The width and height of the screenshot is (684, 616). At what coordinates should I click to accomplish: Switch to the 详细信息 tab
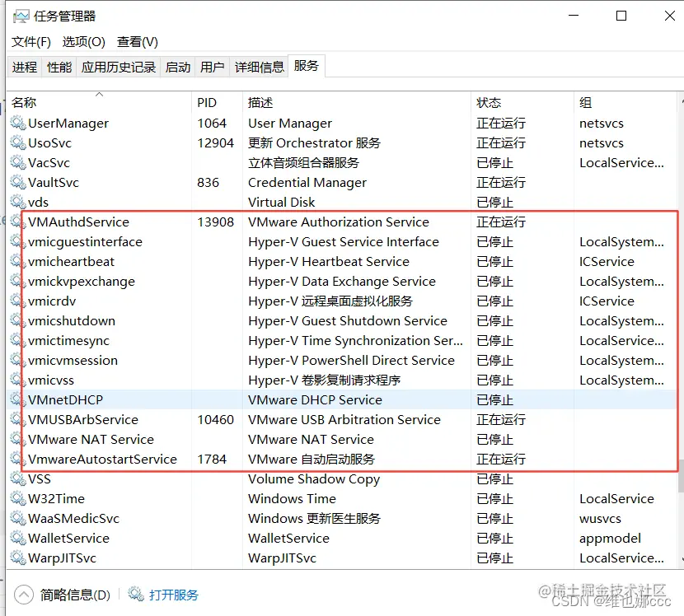[259, 67]
